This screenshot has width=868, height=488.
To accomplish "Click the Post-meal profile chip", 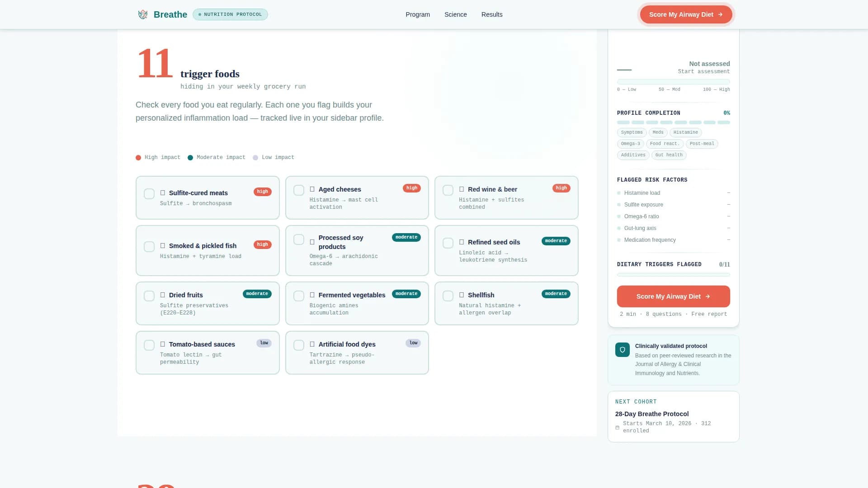I will point(702,144).
